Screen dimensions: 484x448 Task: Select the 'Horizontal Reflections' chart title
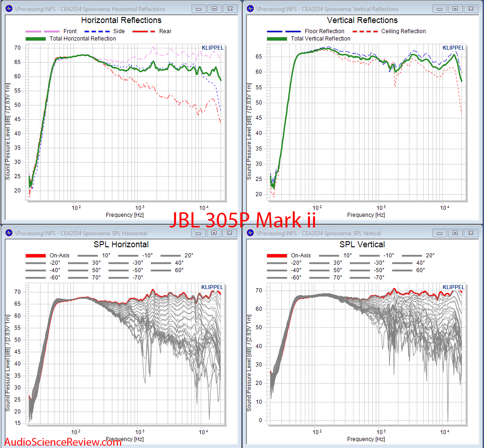(x=121, y=20)
